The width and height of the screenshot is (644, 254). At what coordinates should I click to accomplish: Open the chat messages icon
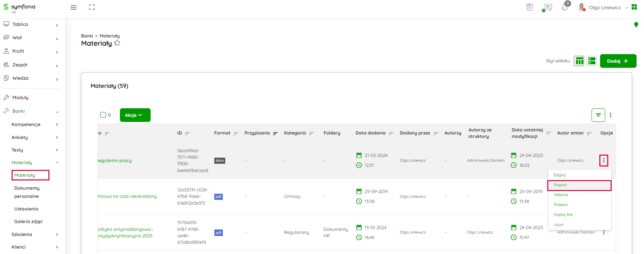548,7
